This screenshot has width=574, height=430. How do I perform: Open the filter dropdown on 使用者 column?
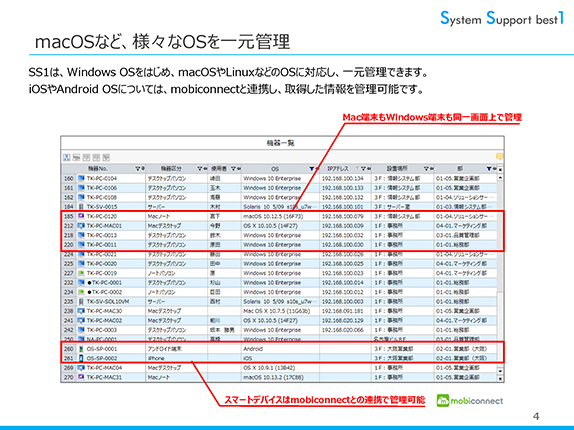coord(233,169)
